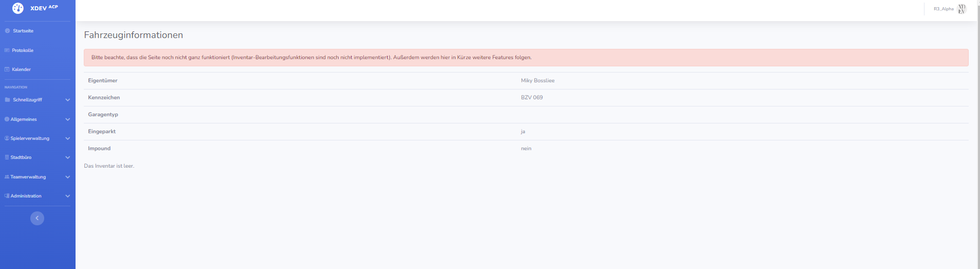Click the Kalender calendar icon
The height and width of the screenshot is (269, 980).
point(7,69)
